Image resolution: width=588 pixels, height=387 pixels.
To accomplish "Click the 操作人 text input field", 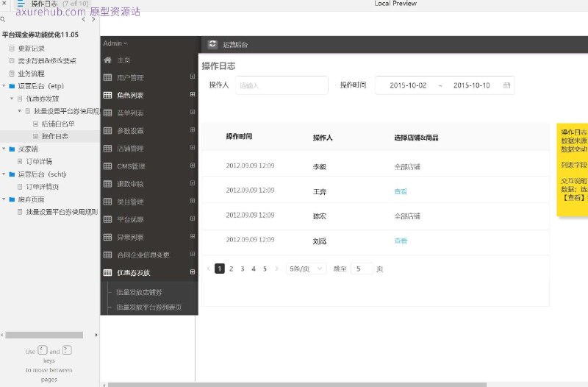I will [x=282, y=85].
